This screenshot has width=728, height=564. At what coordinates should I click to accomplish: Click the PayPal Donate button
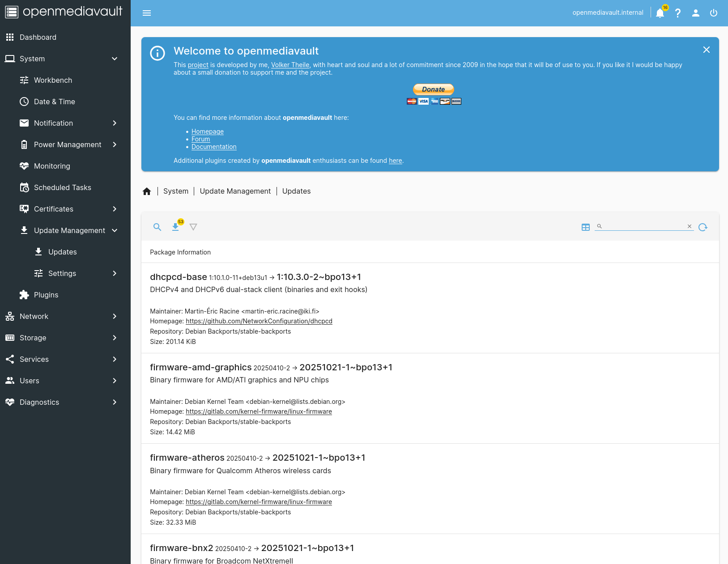point(433,89)
